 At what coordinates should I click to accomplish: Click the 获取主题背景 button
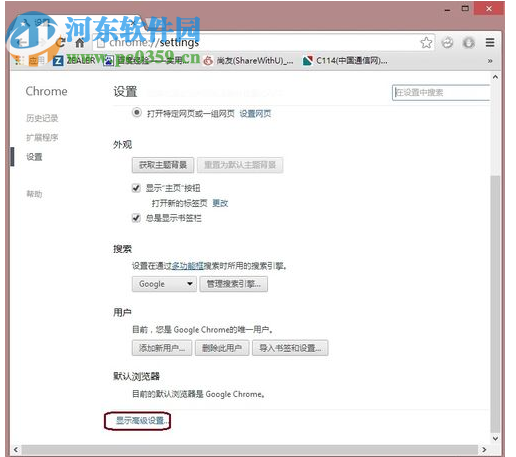[163, 165]
